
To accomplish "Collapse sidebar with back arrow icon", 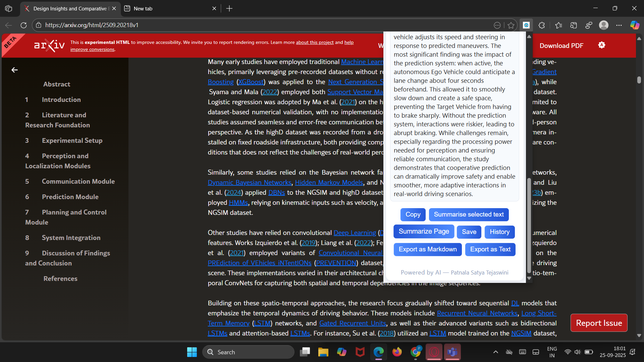I will (x=14, y=70).
